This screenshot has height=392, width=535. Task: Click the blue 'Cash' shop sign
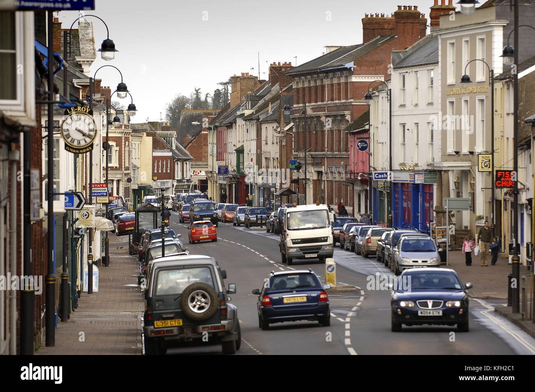[381, 176]
